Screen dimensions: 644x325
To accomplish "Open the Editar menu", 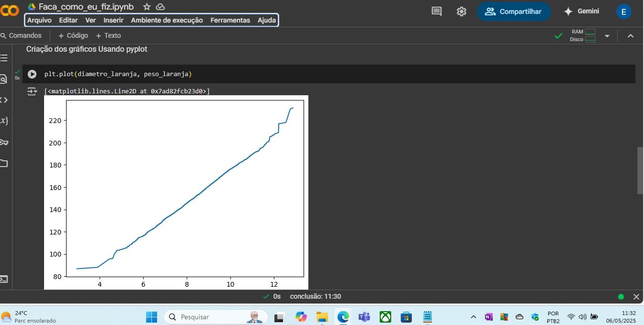I will point(68,20).
